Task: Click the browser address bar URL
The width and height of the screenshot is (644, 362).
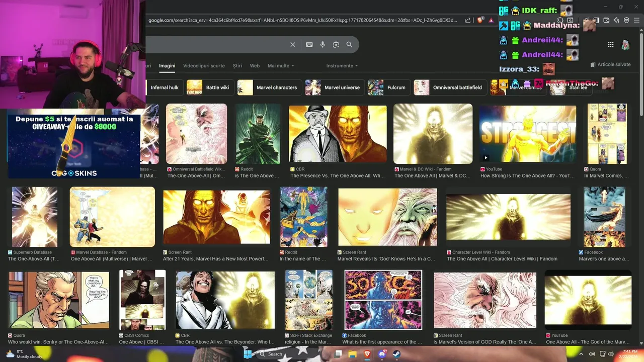Action: (x=302, y=20)
